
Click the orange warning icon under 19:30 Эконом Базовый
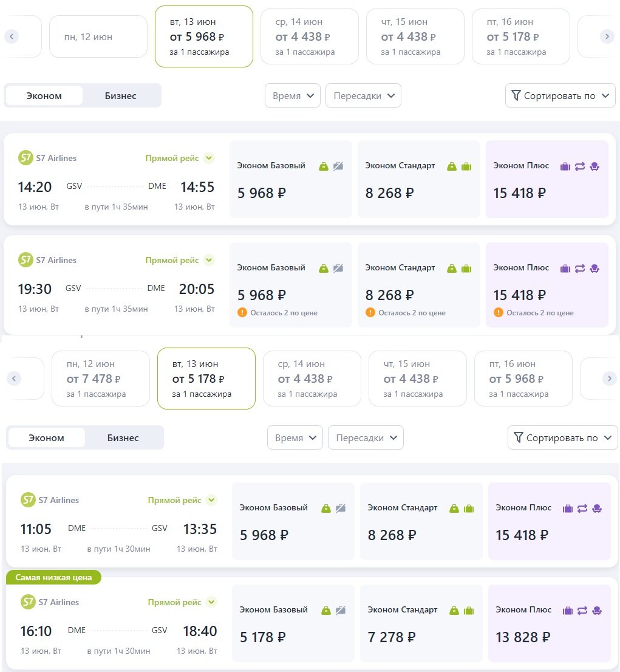[242, 312]
